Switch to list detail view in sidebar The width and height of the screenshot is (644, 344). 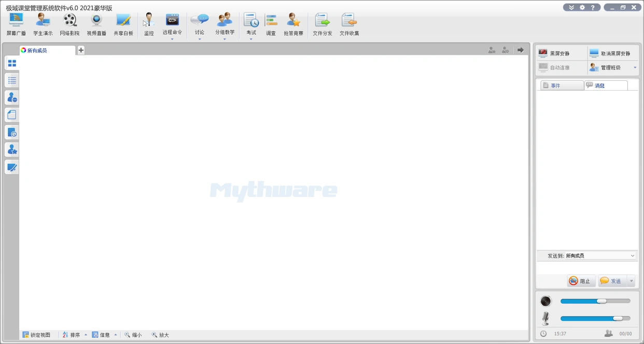[x=12, y=80]
